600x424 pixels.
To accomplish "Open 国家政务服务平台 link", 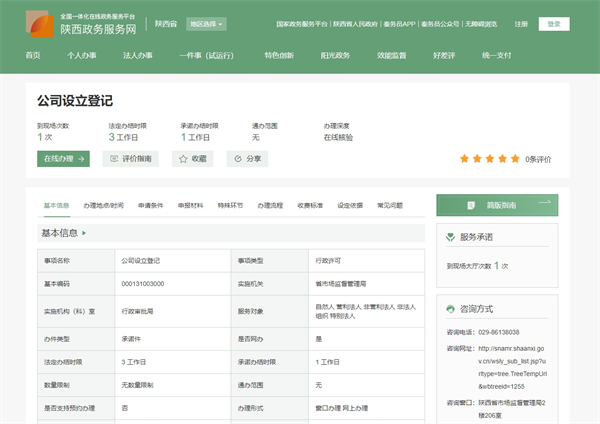I will [302, 24].
